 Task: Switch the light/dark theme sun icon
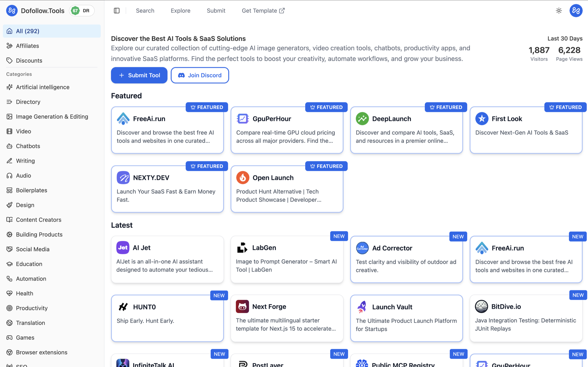pyautogui.click(x=559, y=11)
